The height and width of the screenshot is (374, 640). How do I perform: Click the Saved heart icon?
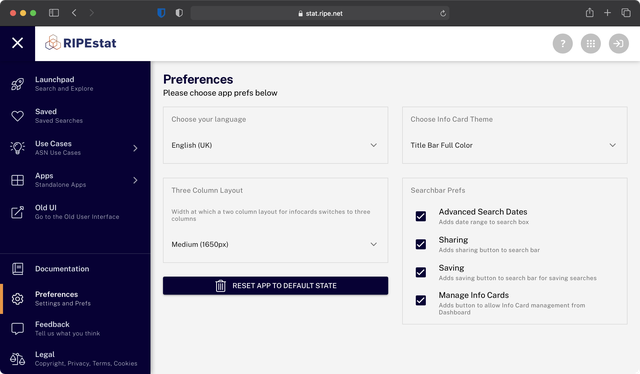pos(18,116)
